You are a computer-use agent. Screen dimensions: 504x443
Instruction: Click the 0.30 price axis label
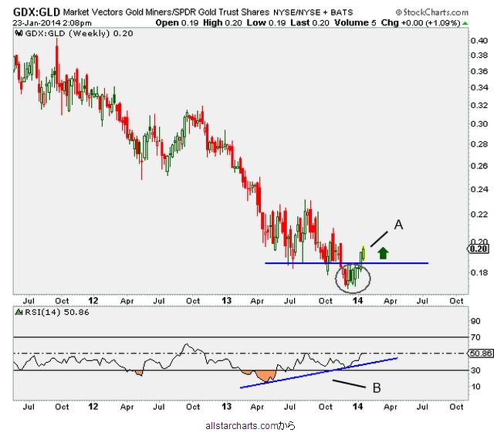coord(479,124)
